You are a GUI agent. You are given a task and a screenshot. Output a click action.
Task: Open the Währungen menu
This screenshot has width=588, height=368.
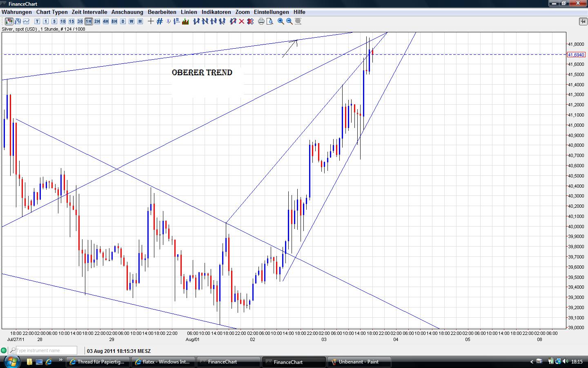(17, 12)
